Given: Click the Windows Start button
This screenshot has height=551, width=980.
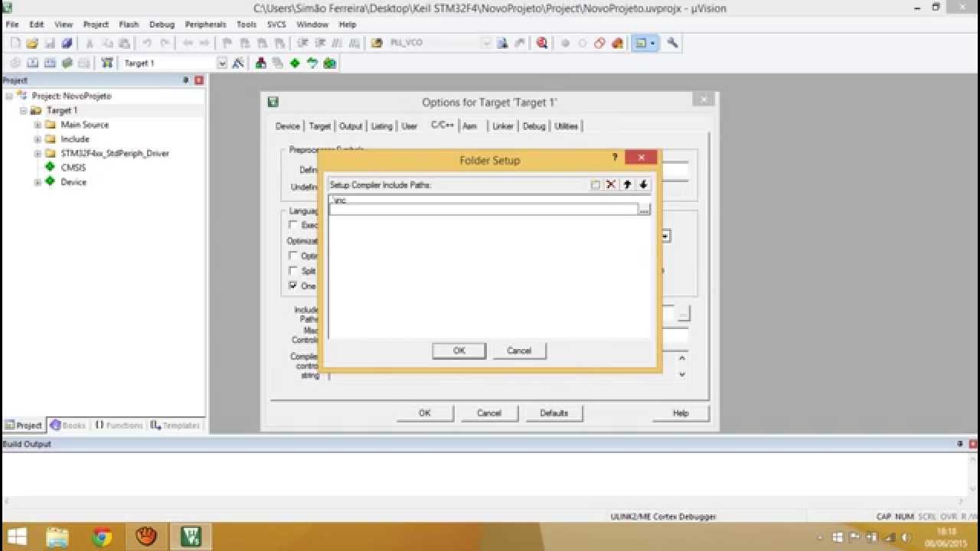Looking at the screenshot, I should pos(16,536).
